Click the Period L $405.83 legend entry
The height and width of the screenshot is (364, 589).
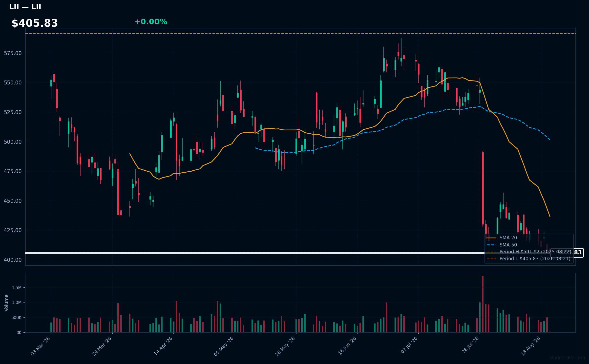tap(535, 259)
